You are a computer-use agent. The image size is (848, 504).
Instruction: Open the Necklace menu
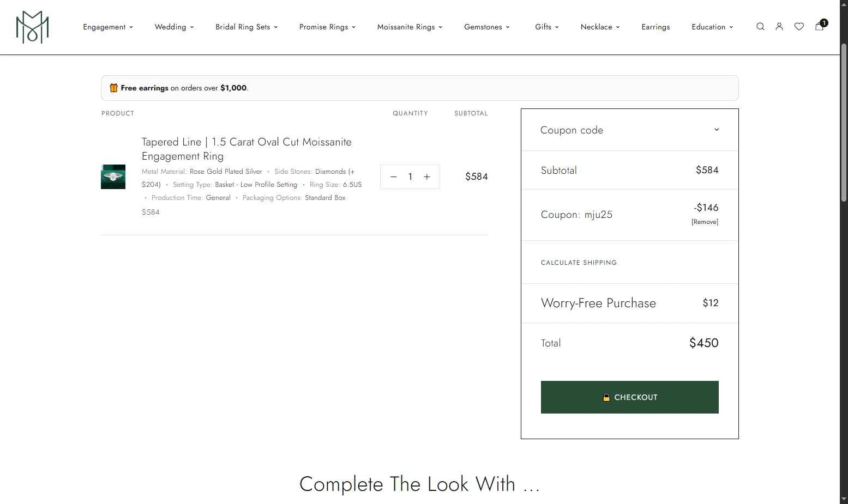pos(600,27)
